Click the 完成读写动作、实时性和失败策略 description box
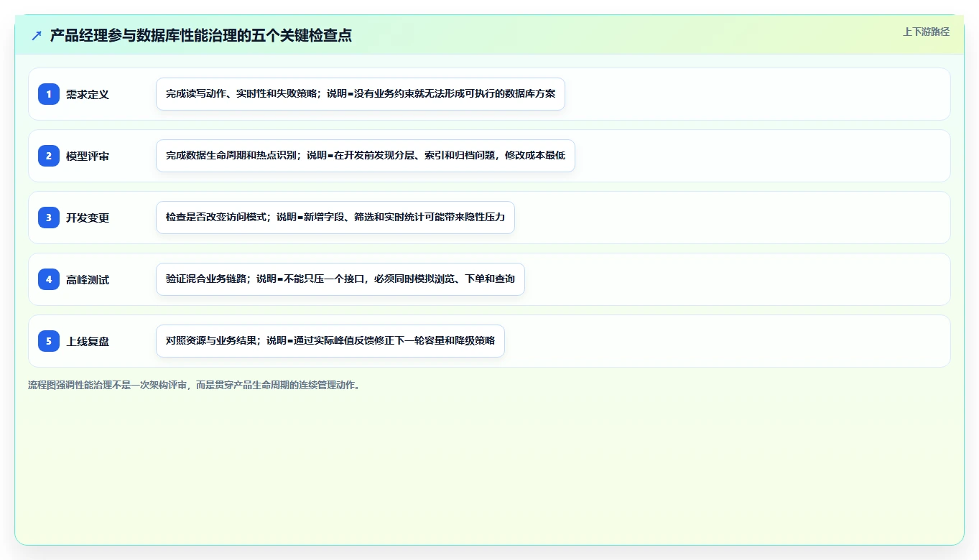979x560 pixels. [361, 94]
